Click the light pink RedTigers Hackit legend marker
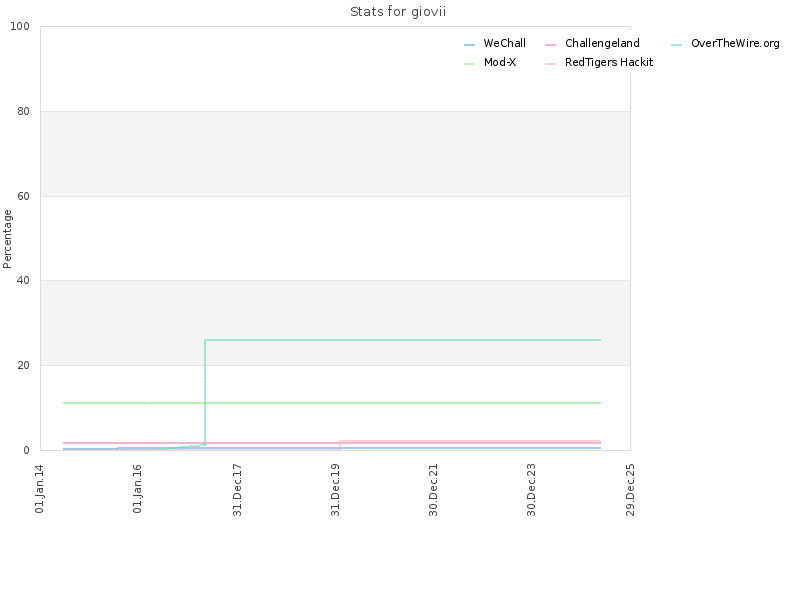Viewport: 800px width, 600px height. pos(551,64)
